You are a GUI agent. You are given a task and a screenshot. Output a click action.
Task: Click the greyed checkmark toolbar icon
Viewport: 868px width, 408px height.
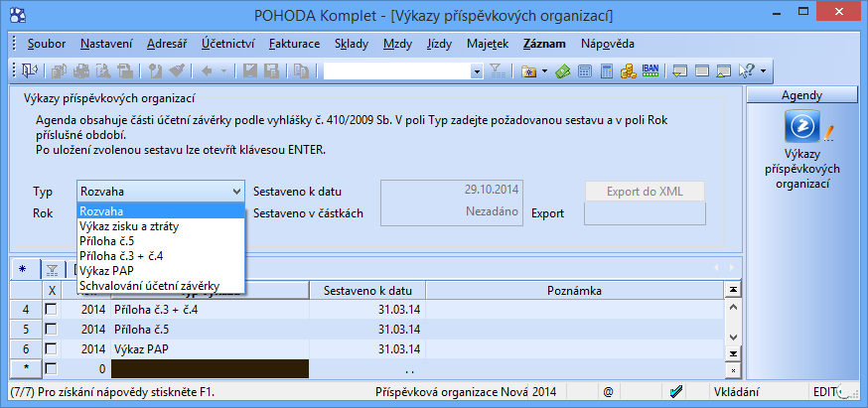(x=177, y=70)
